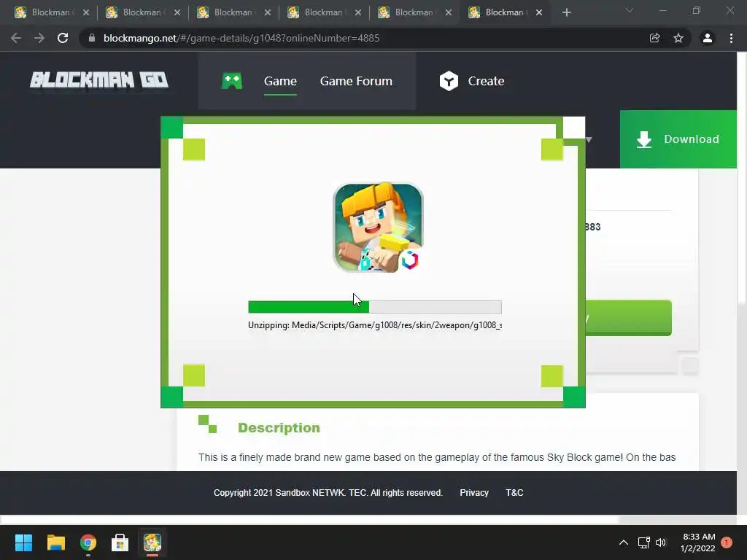The width and height of the screenshot is (747, 560).
Task: Click the Unzipping file path text
Action: 374,325
